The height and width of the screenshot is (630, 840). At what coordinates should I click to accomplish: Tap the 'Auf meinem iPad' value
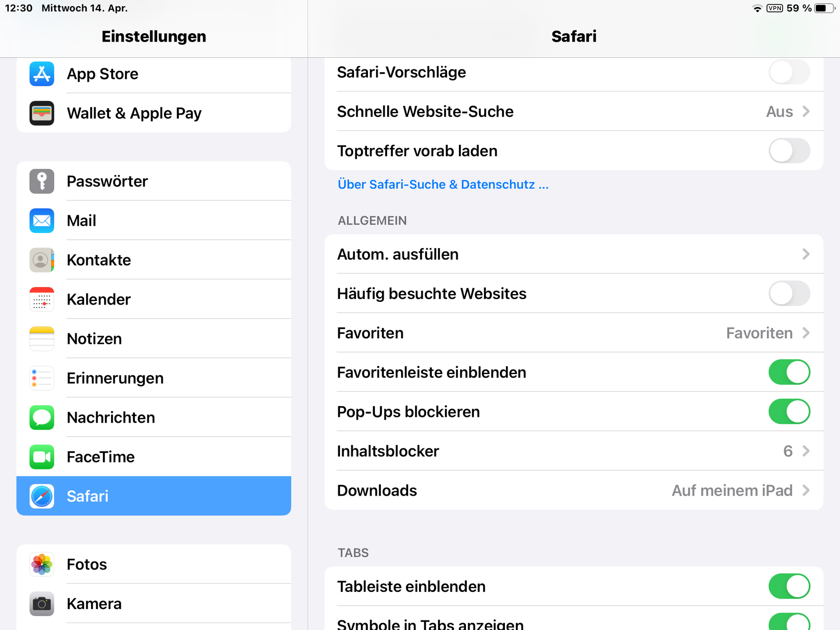coord(732,490)
